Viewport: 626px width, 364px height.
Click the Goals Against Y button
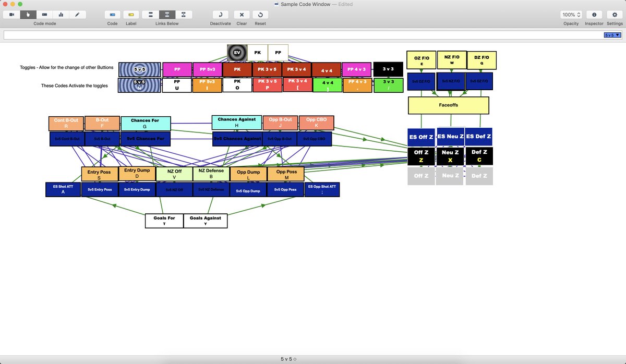pyautogui.click(x=206, y=221)
